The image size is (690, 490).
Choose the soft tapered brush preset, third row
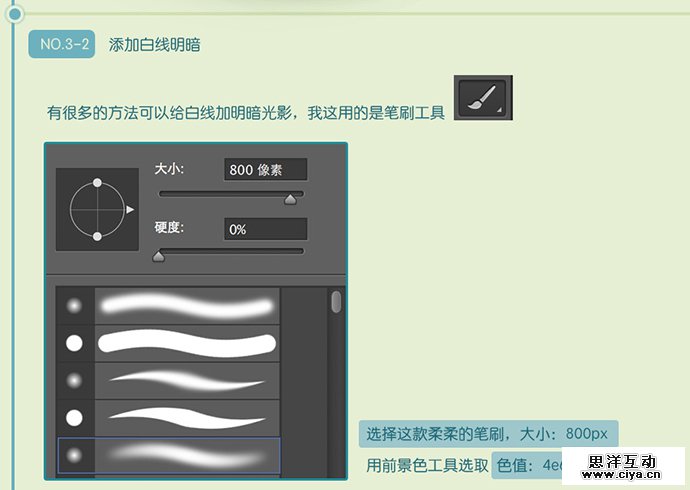168,380
